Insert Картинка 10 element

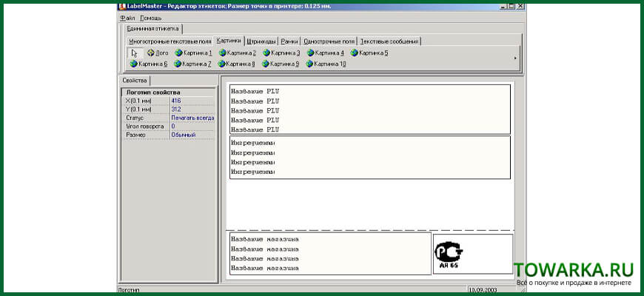326,64
